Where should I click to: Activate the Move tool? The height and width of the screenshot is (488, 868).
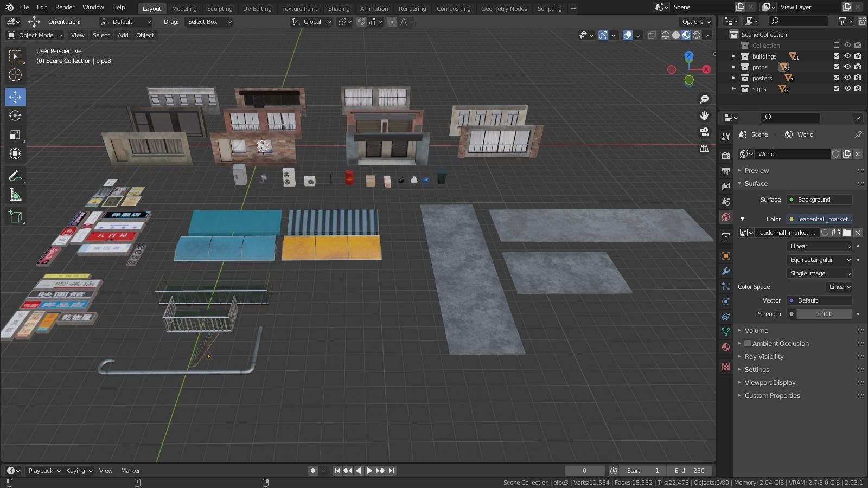pyautogui.click(x=15, y=97)
